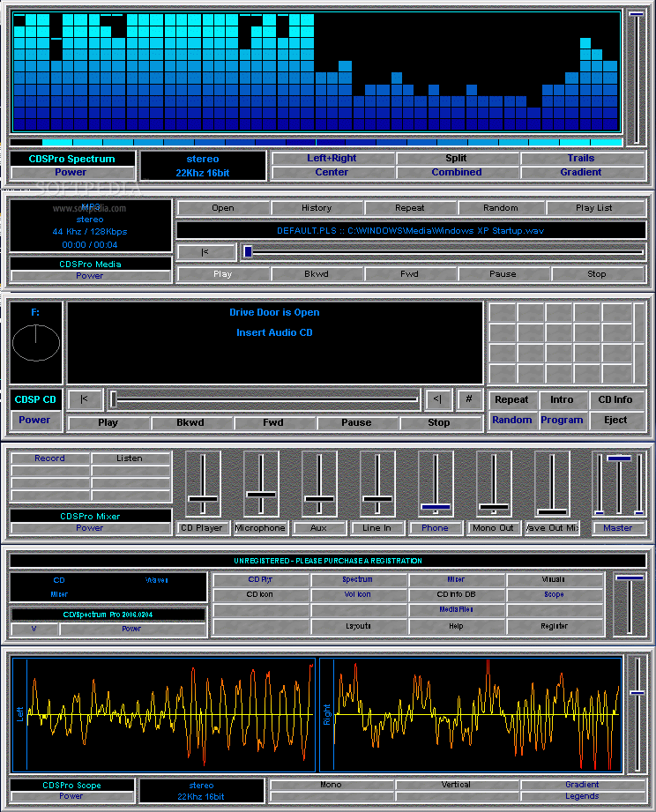Open a file with the Media Open button
This screenshot has height=812, width=656.
pos(223,208)
